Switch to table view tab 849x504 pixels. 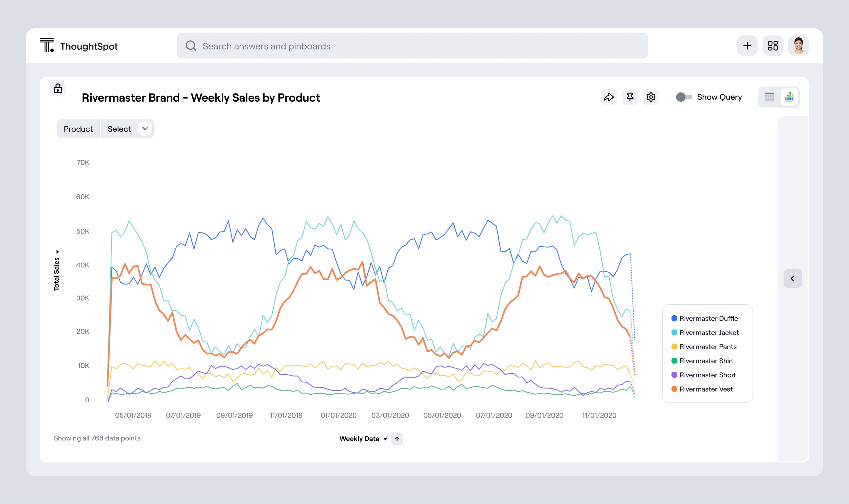769,97
